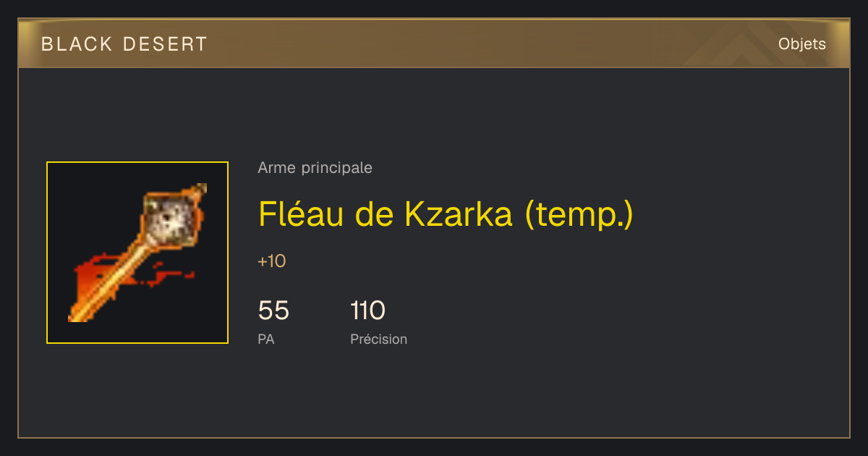The height and width of the screenshot is (456, 868).
Task: Click the PA stat label
Action: tap(265, 339)
